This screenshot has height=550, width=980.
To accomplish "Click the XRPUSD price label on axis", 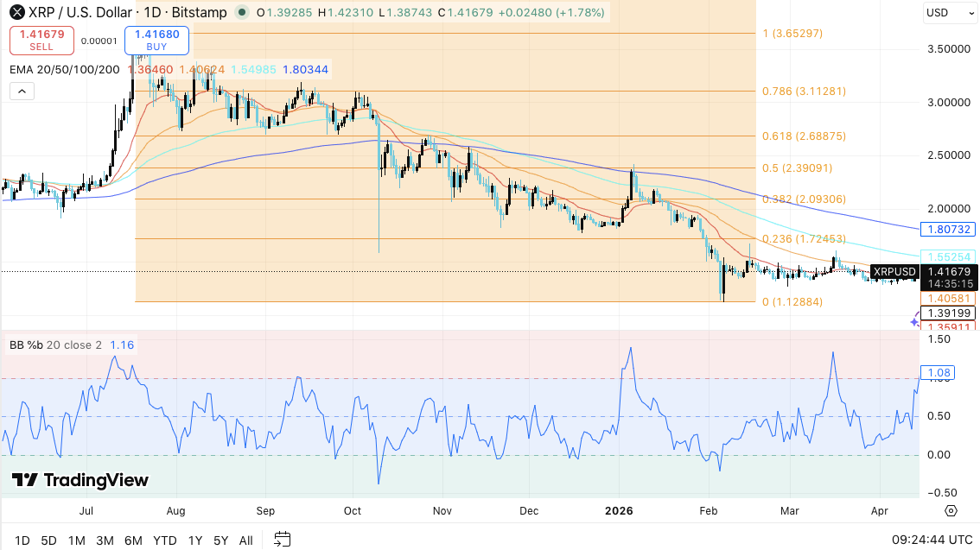I will pyautogui.click(x=894, y=273).
